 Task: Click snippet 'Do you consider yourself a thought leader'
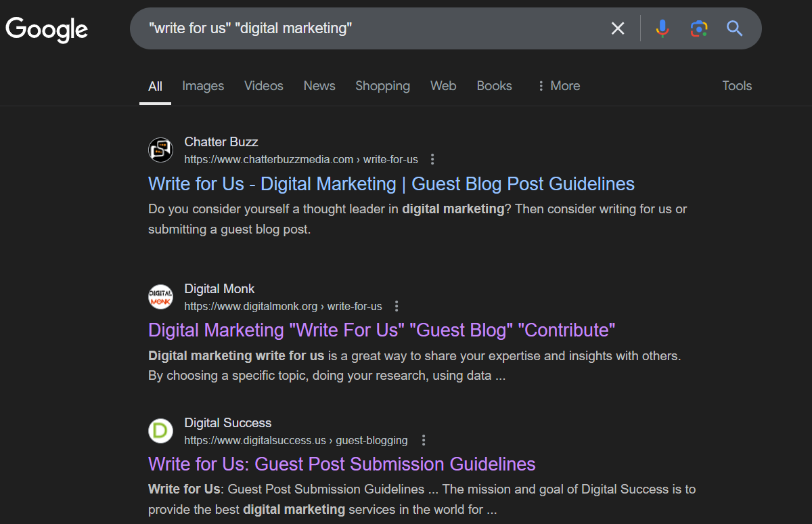[418, 219]
